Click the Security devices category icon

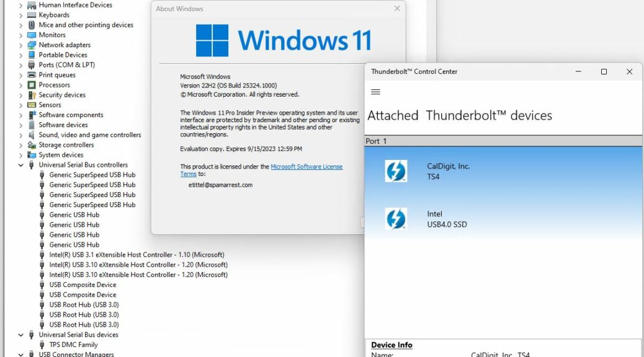[32, 95]
